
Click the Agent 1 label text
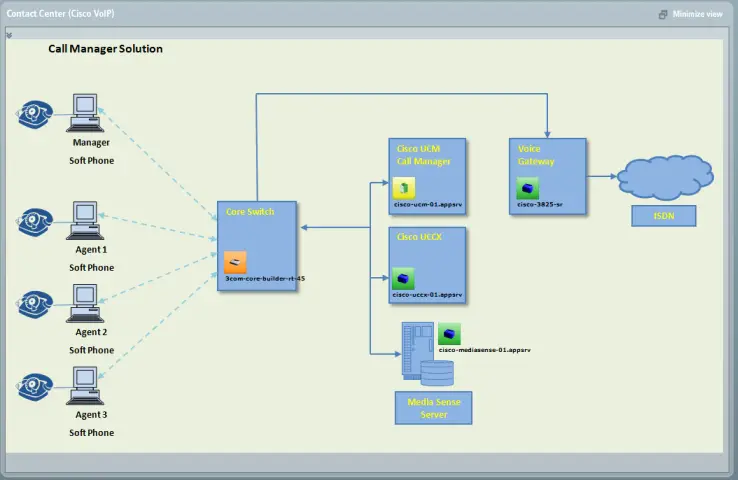tap(91, 250)
